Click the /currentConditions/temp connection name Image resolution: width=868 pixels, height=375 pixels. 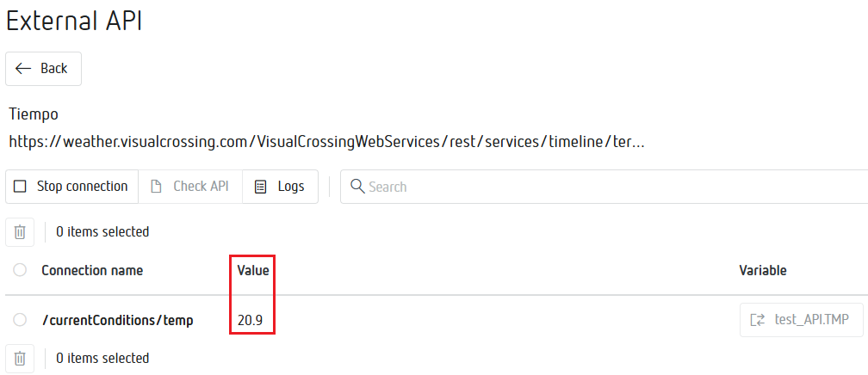point(118,320)
